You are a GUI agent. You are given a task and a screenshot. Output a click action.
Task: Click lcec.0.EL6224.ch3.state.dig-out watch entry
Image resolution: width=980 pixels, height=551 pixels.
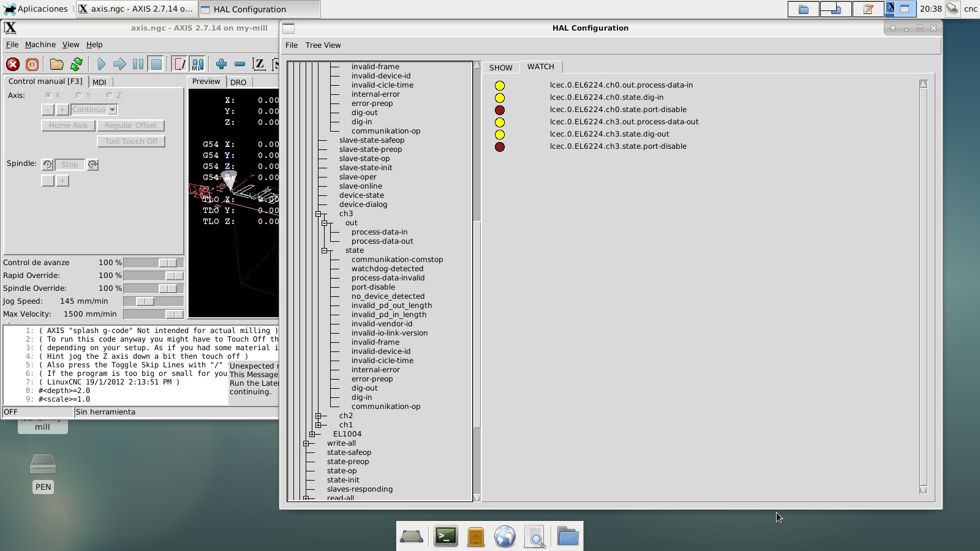coord(609,134)
